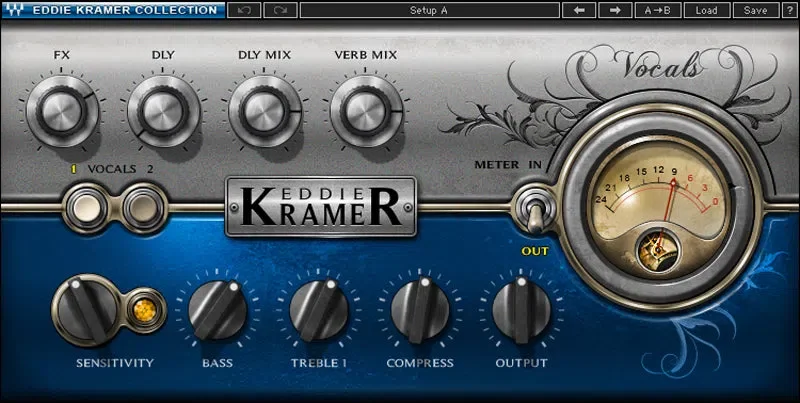Click the Waves logo icon
800x403 pixels.
15,10
